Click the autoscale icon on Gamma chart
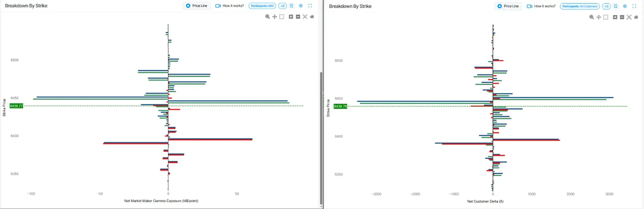 305,17
